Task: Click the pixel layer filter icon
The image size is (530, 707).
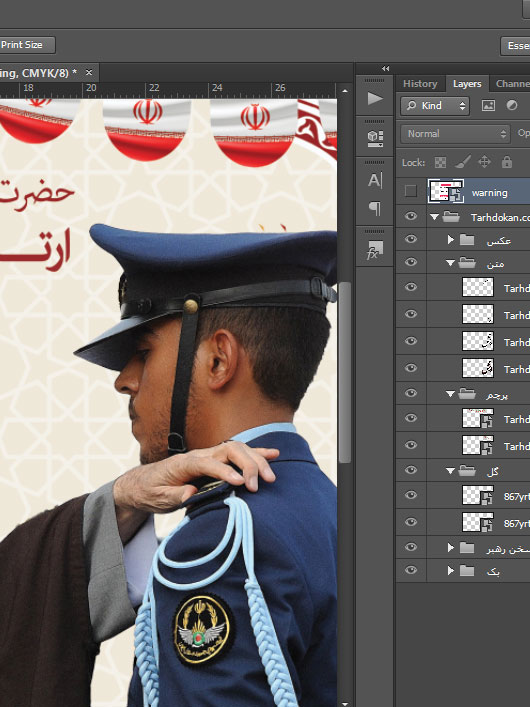Action: 488,106
